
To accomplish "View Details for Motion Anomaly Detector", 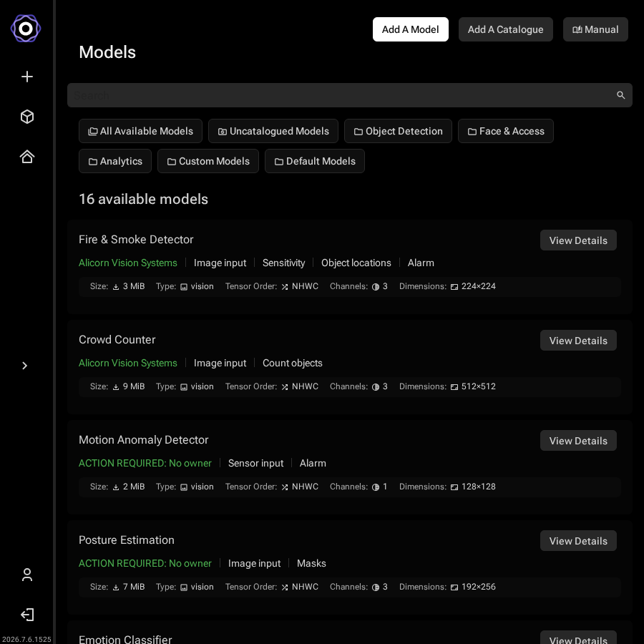I will (578, 441).
